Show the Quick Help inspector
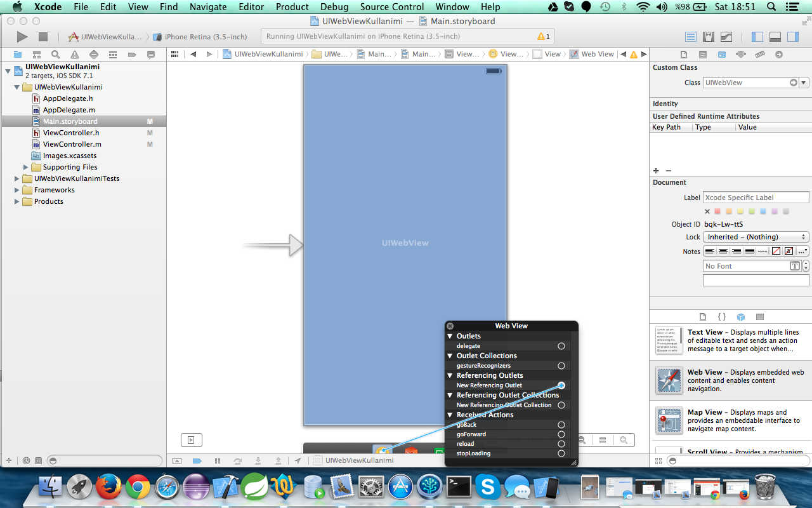This screenshot has width=812, height=508. coord(703,55)
